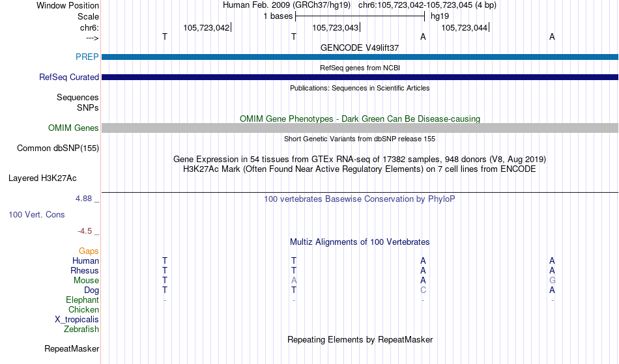619x364 pixels.
Task: Click the Layered H3K27Ac track label
Action: [42, 178]
